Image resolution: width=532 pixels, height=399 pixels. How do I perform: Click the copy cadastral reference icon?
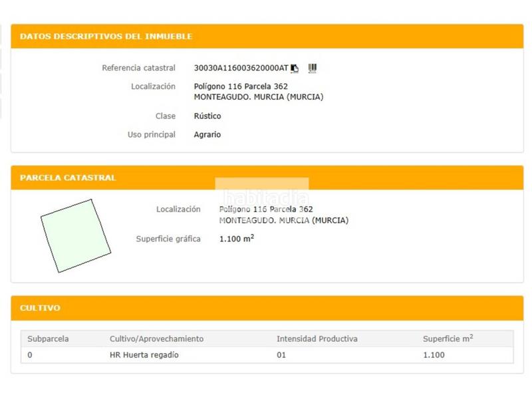point(295,68)
